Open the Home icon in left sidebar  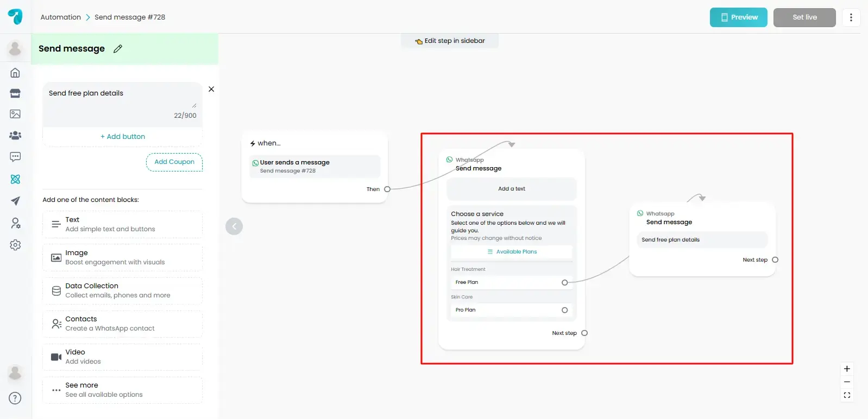click(15, 73)
